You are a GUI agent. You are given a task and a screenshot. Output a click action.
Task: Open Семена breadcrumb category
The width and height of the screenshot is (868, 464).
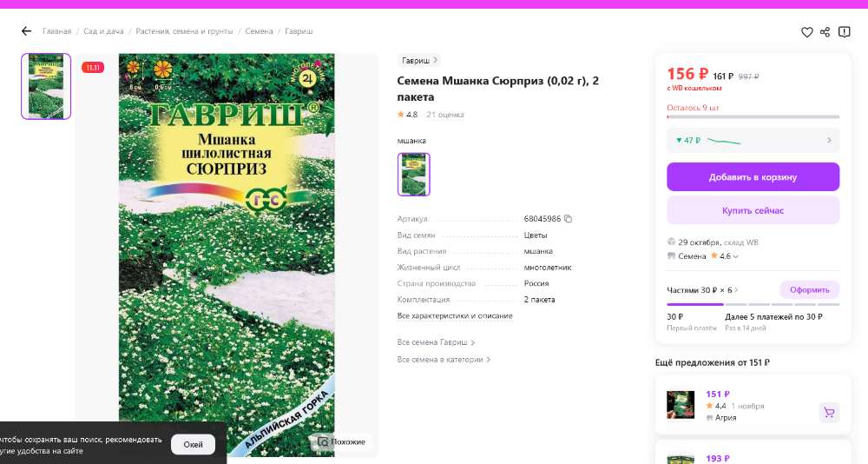click(x=259, y=31)
